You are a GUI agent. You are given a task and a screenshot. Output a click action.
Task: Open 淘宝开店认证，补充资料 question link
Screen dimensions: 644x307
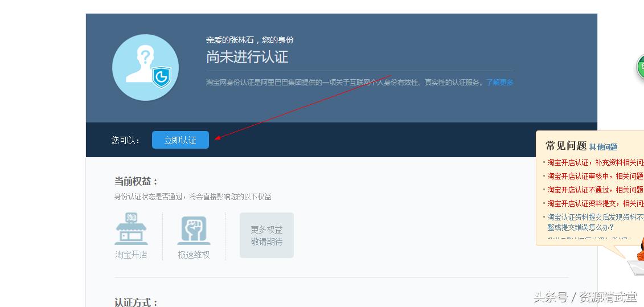(x=596, y=162)
